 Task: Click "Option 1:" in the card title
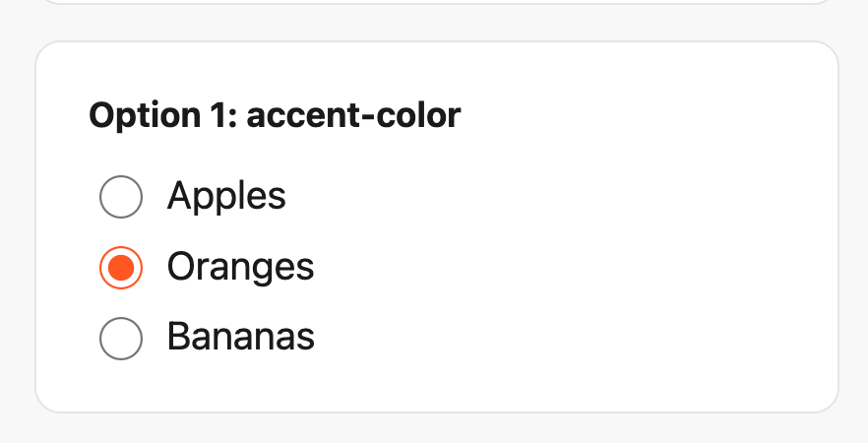point(162,117)
